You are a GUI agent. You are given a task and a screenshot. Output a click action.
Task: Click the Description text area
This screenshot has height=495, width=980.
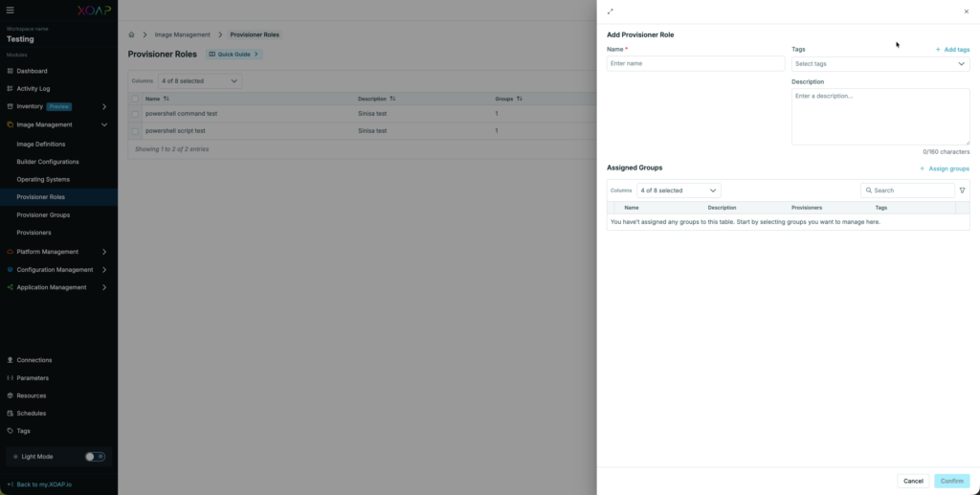(880, 116)
